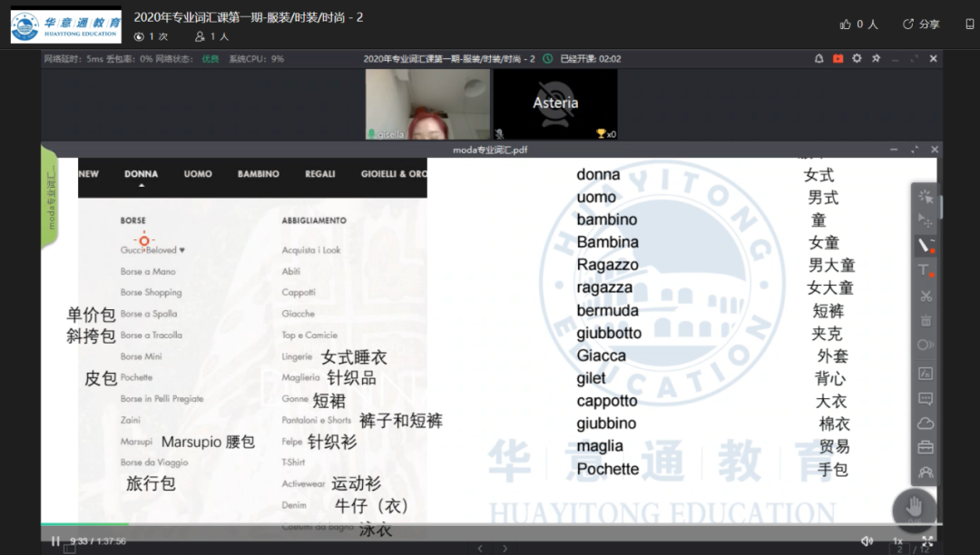Screen dimensions: 980x555
Task: Open the chat message bubble icon
Action: coord(926,398)
